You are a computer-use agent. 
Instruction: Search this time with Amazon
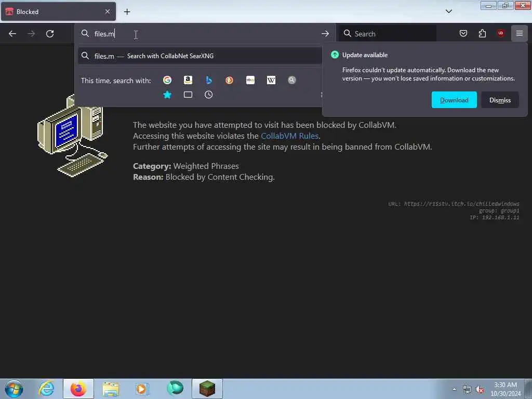[188, 80]
